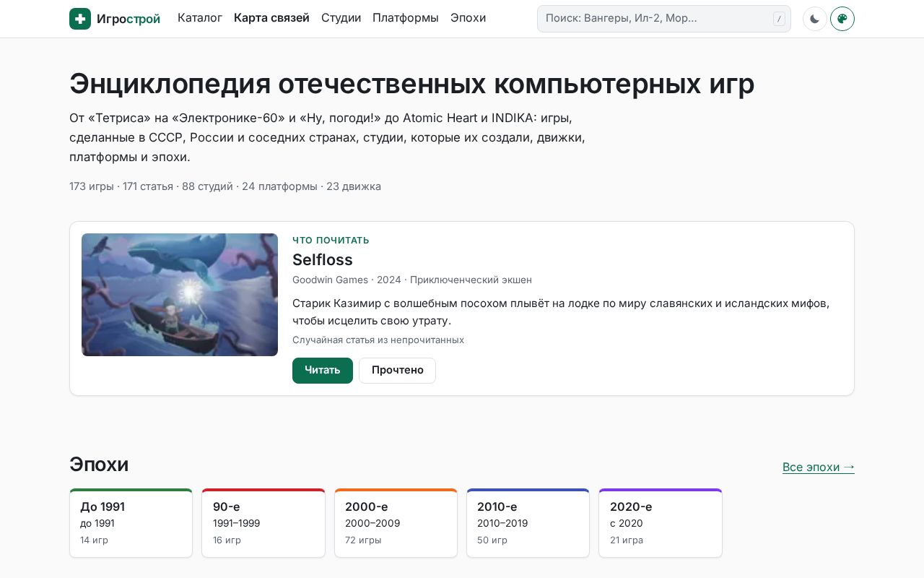Screen dimensions: 924x578
Task: Click the Читать button
Action: click(x=323, y=371)
